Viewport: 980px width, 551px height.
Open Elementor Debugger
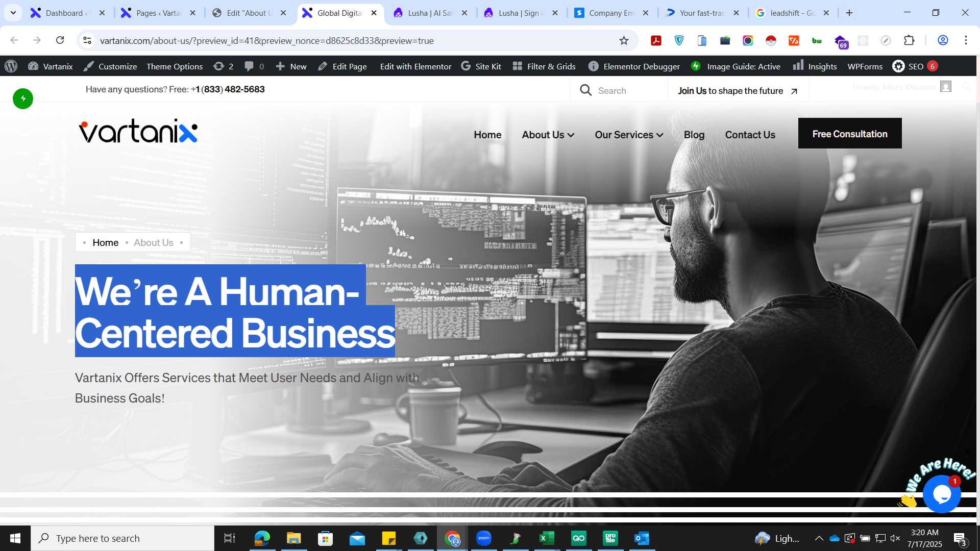(634, 66)
